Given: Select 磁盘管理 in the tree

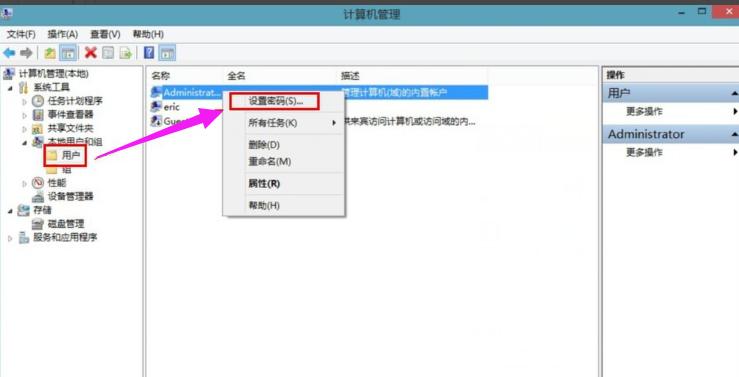Looking at the screenshot, I should tap(65, 224).
